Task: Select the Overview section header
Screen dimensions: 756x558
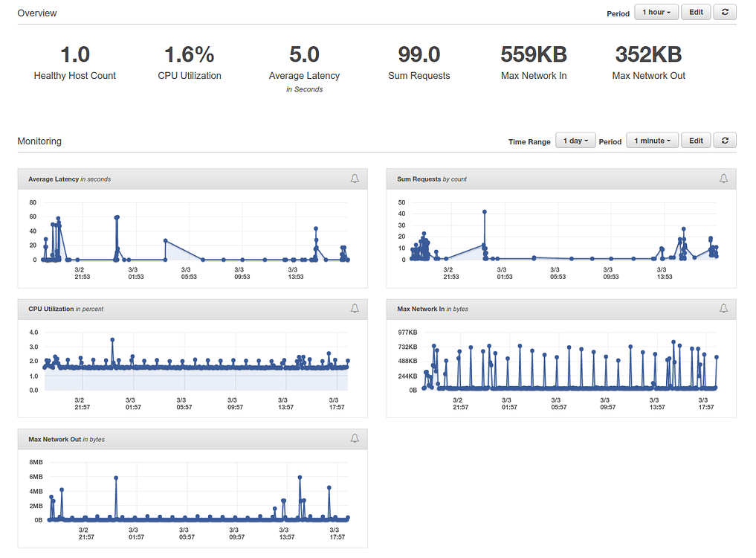Action: pyautogui.click(x=37, y=13)
